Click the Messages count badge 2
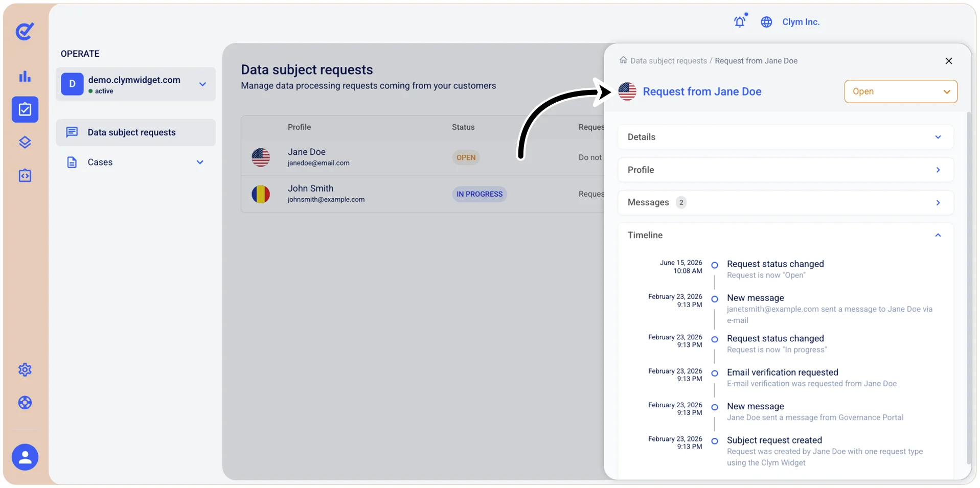This screenshot has height=488, width=980. pos(681,202)
